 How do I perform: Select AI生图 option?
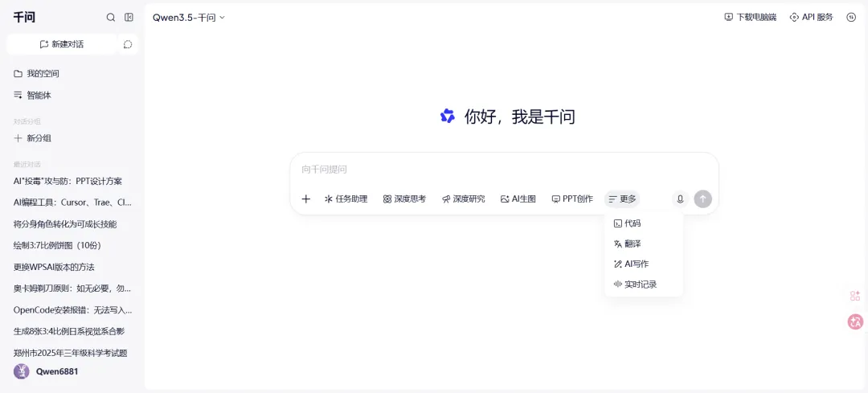click(518, 199)
